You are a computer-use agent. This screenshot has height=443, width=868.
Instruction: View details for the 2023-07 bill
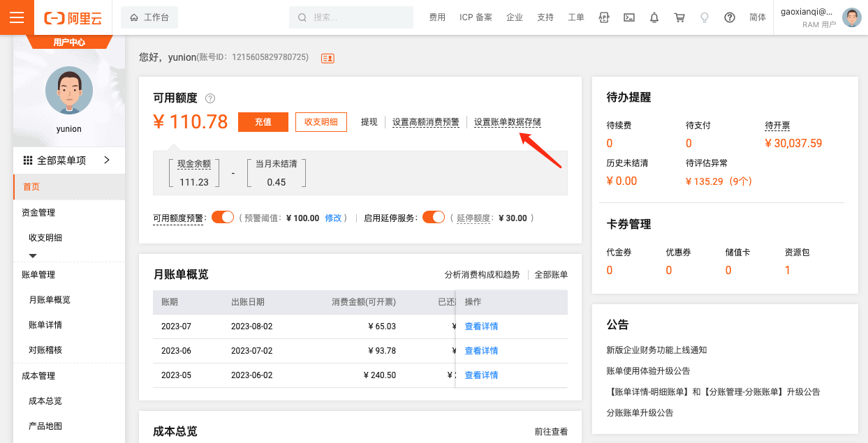coord(481,326)
